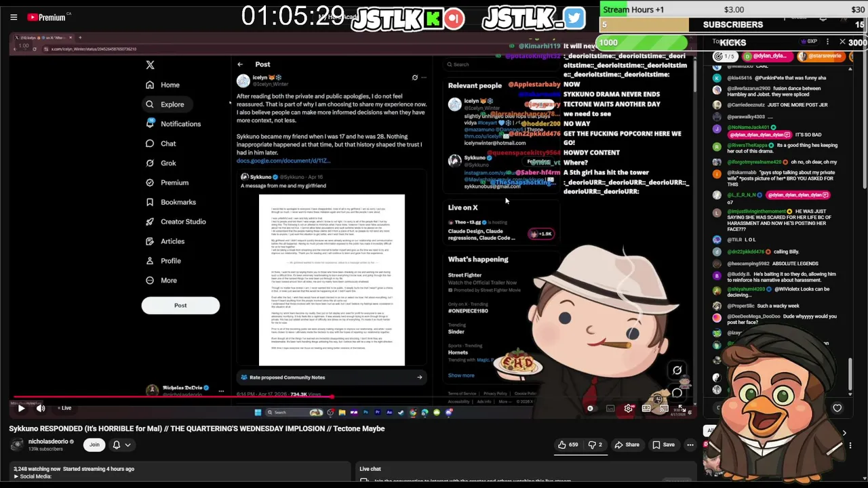
Task: Open the notification bell dropdown
Action: 121,445
